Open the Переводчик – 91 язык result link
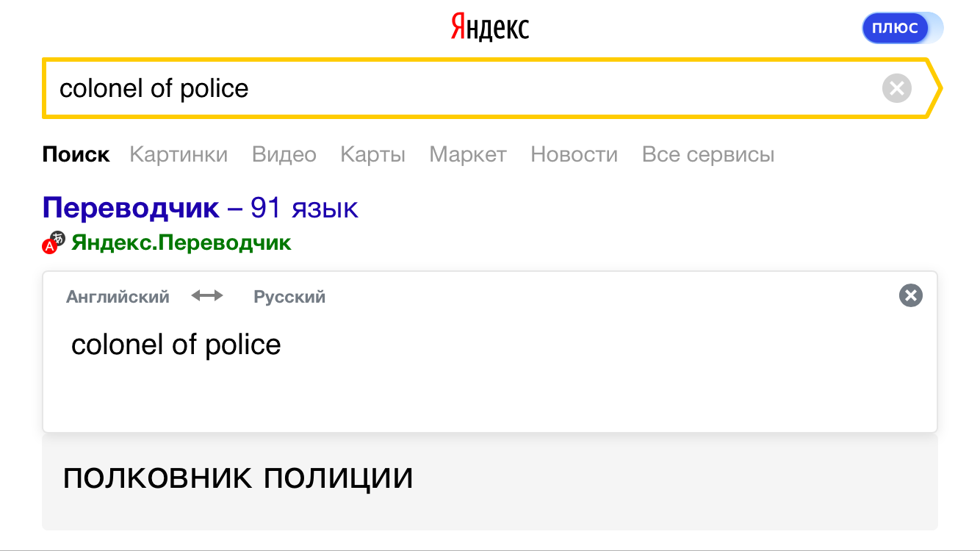Viewport: 980px width, 551px height. [x=200, y=208]
